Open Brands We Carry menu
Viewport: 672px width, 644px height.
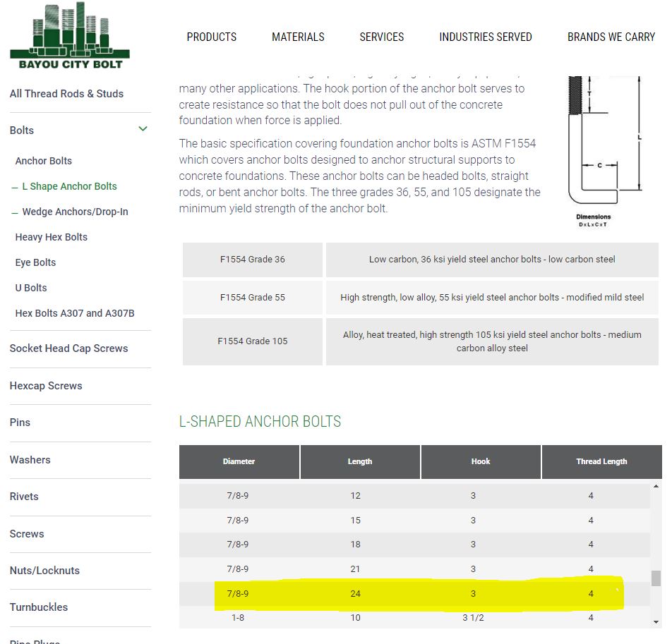click(611, 37)
